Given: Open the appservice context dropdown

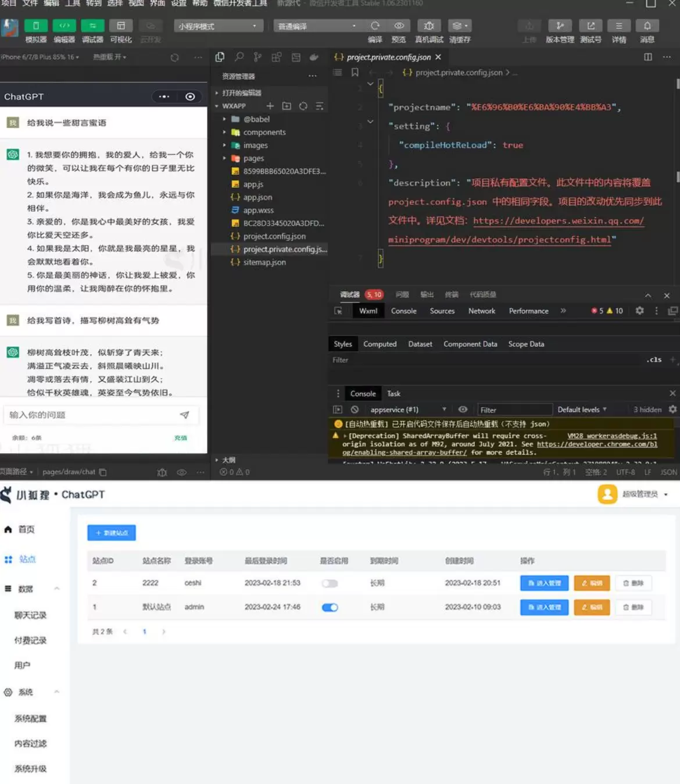Looking at the screenshot, I should (407, 409).
